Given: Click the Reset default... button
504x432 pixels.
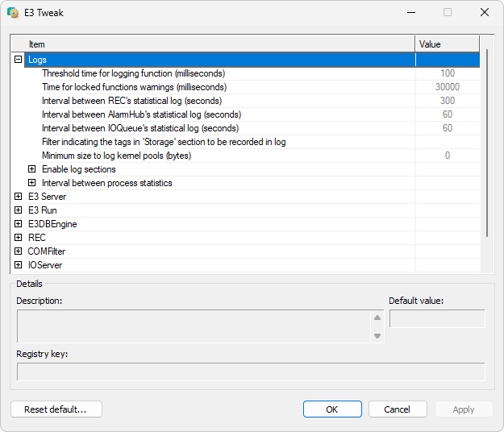Looking at the screenshot, I should (x=56, y=409).
